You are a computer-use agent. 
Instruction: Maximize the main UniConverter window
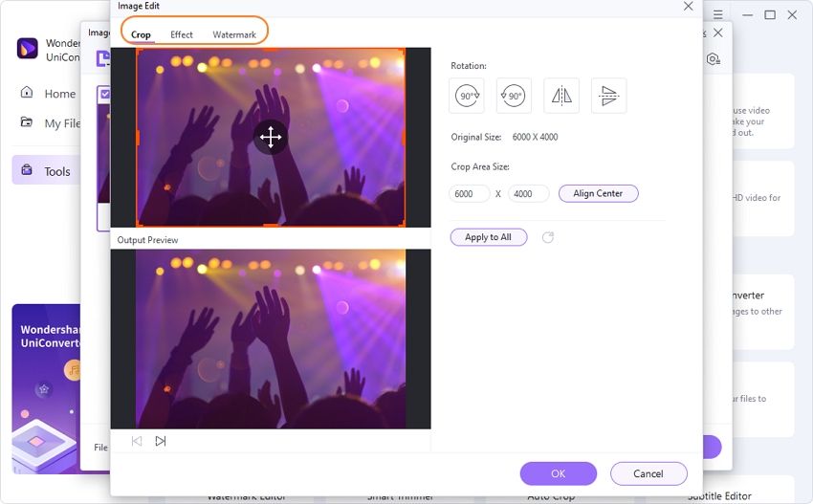pos(770,15)
